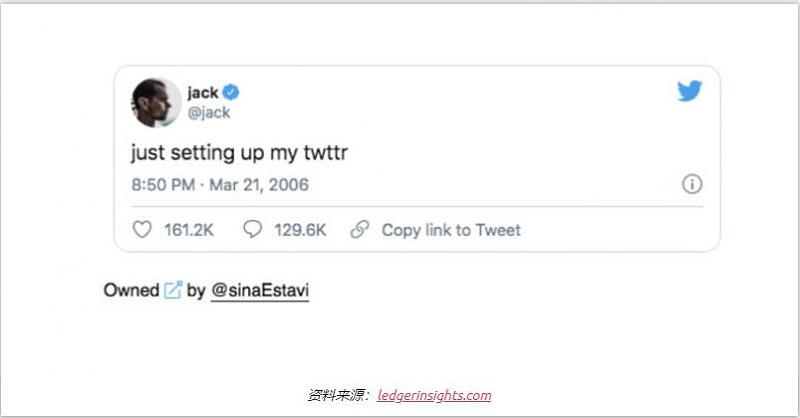Viewport: 800px width, 418px height.
Task: Open the 8:50 PM Mar 21, 2006 timestamp
Action: (x=220, y=185)
